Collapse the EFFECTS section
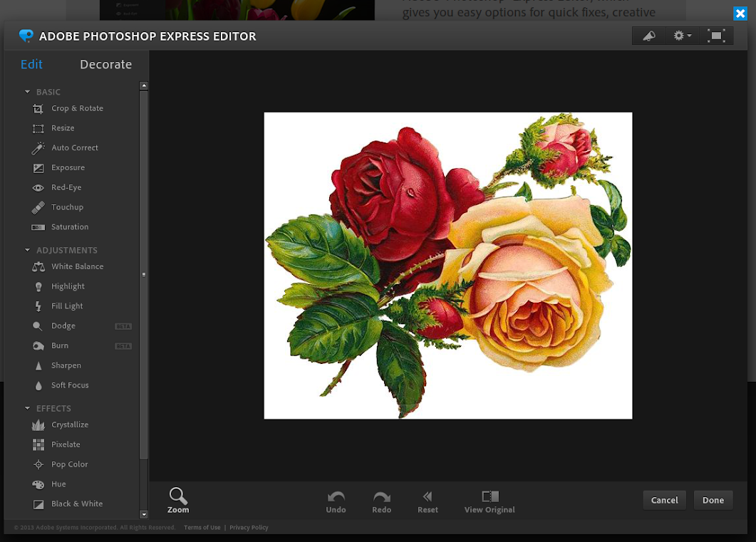This screenshot has height=542, width=756. pyautogui.click(x=28, y=408)
